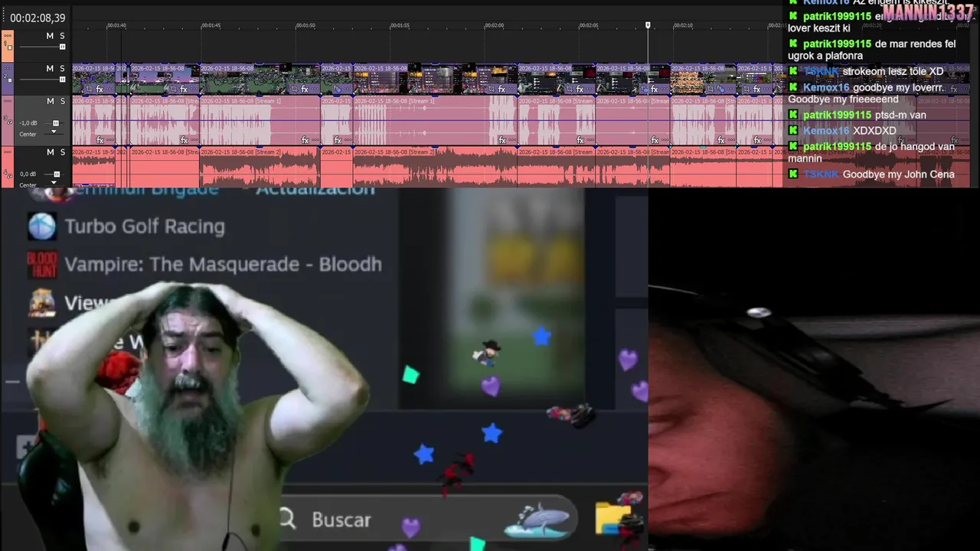This screenshot has width=980, height=551.
Task: Open fx on video event starting at 00:01:45
Action: click(x=305, y=90)
